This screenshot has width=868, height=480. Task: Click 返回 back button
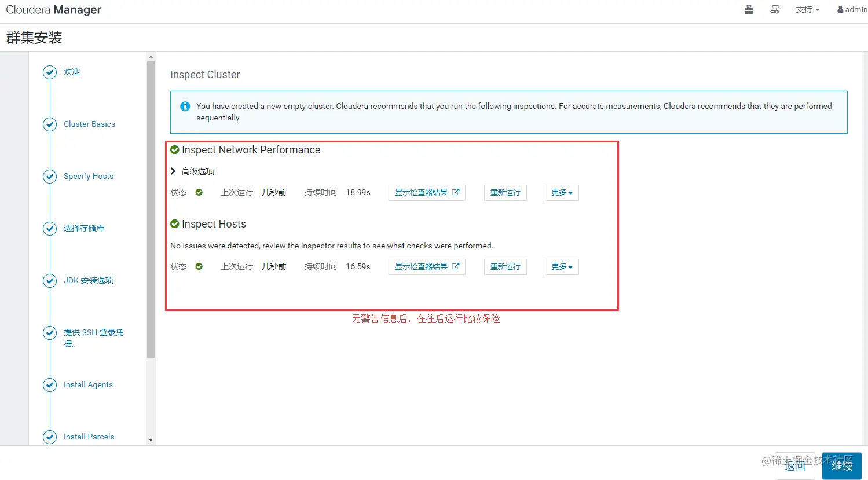(x=794, y=466)
